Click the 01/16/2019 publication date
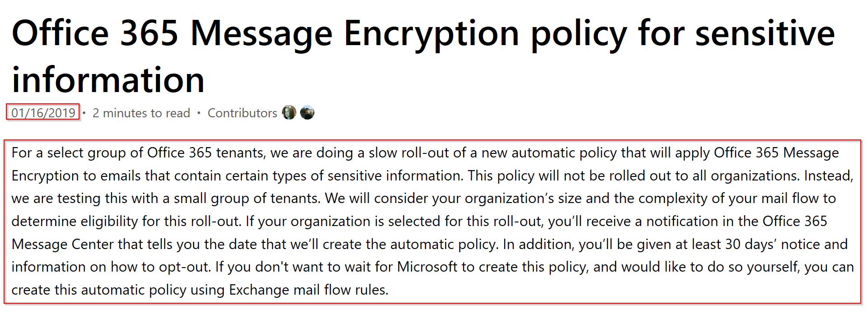 pos(43,113)
